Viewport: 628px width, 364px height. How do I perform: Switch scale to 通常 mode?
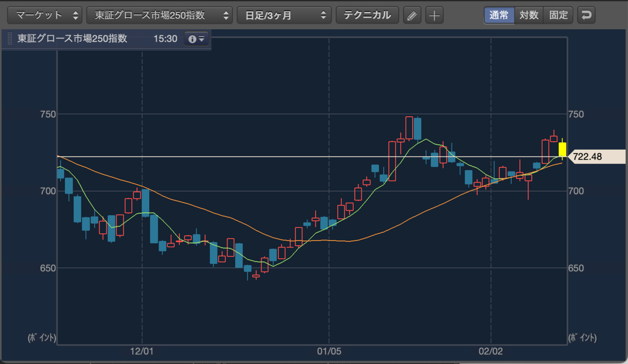point(499,15)
